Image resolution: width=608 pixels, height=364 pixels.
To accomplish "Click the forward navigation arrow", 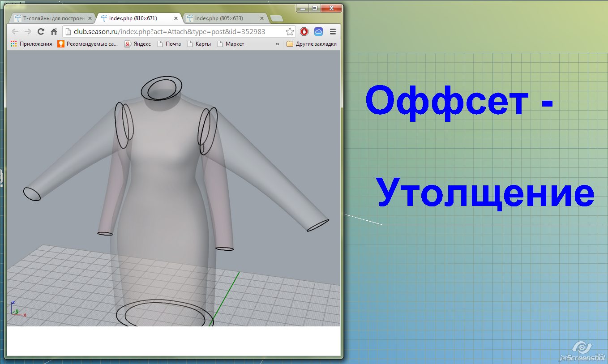I will [28, 32].
